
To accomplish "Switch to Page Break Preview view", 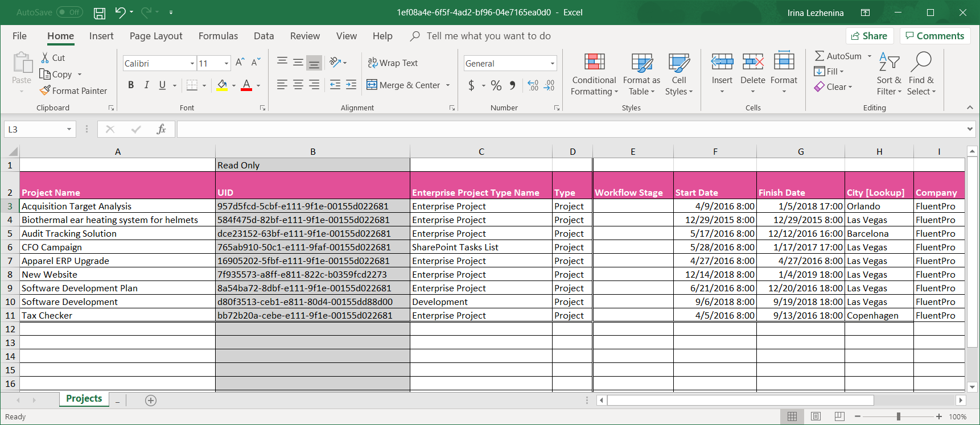I will [x=839, y=416].
